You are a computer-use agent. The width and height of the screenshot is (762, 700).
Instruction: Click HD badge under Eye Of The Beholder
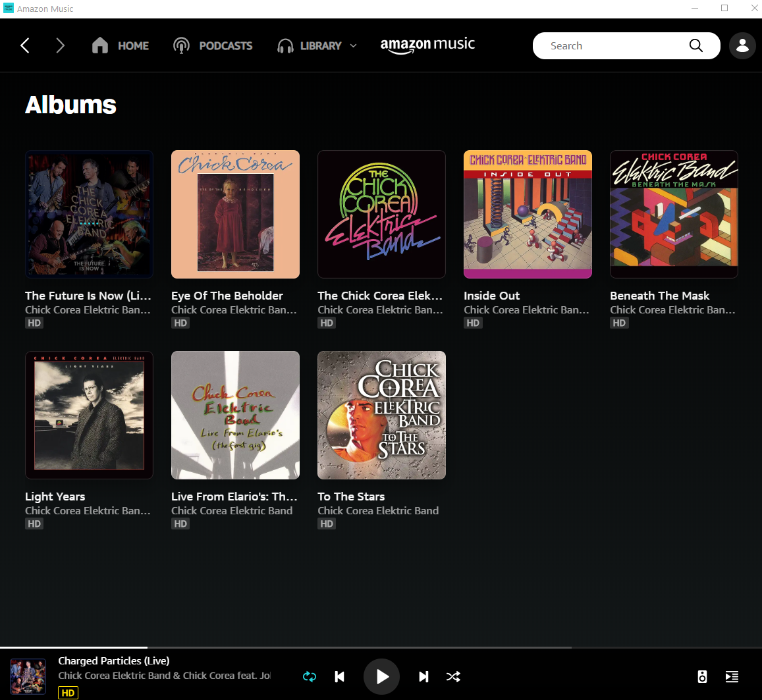[180, 323]
